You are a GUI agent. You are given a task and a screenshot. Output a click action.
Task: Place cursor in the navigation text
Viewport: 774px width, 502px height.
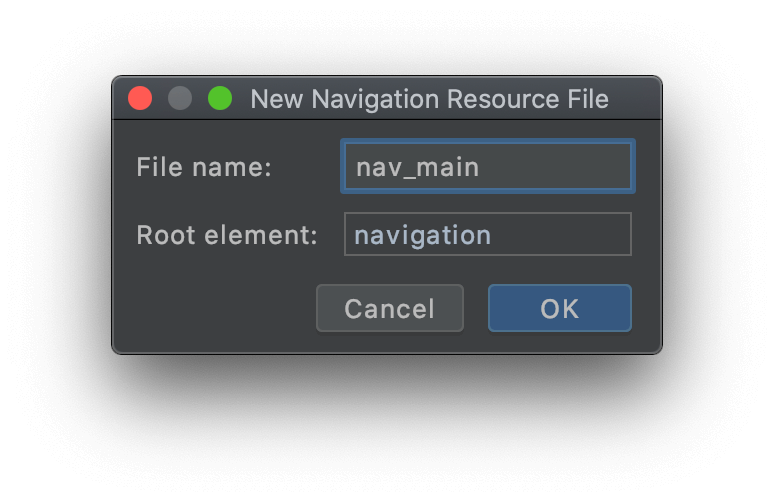pyautogui.click(x=423, y=235)
